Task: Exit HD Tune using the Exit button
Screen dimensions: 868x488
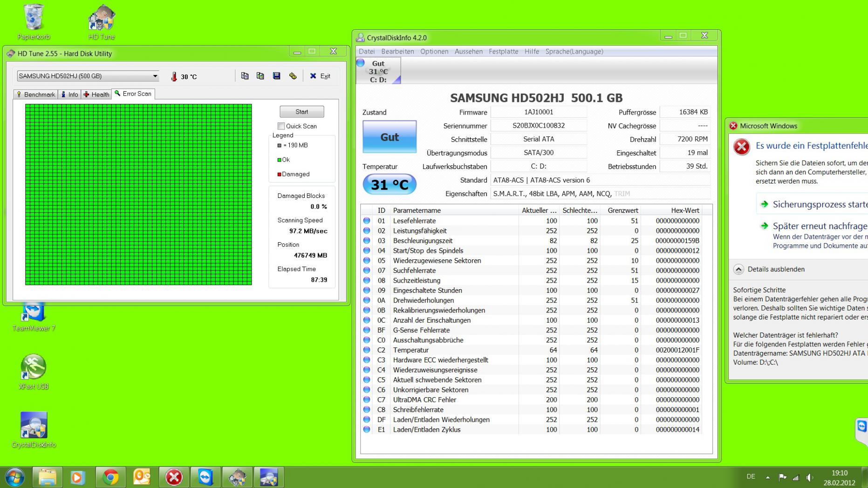Action: click(320, 76)
